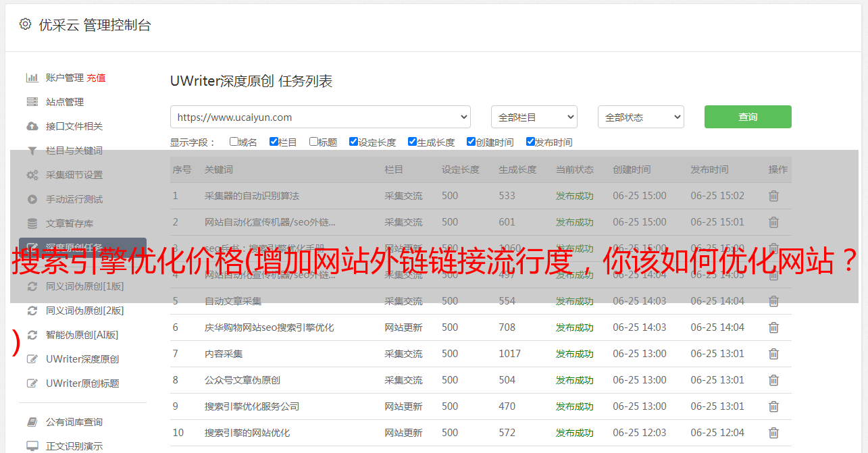Click trash icon for 内容采集 row

[x=773, y=354]
